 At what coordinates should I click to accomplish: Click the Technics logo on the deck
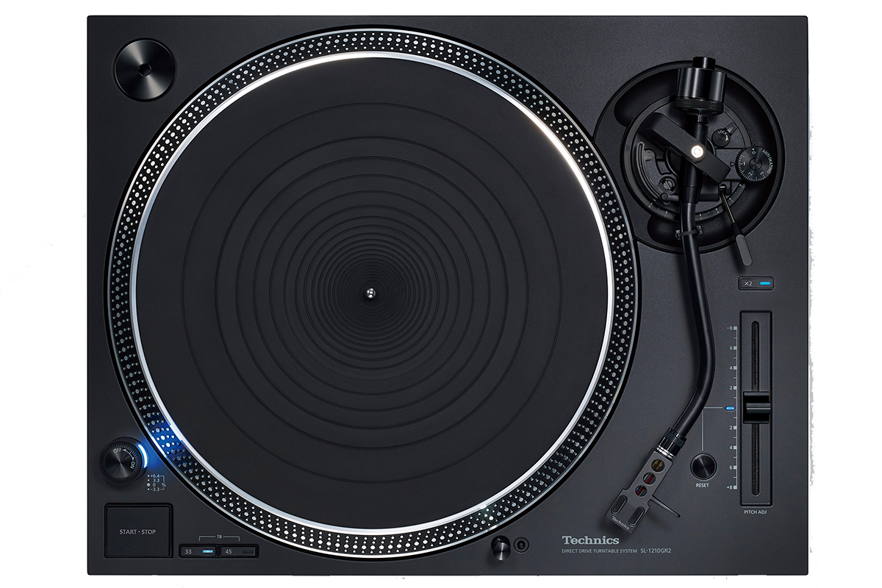tap(591, 540)
